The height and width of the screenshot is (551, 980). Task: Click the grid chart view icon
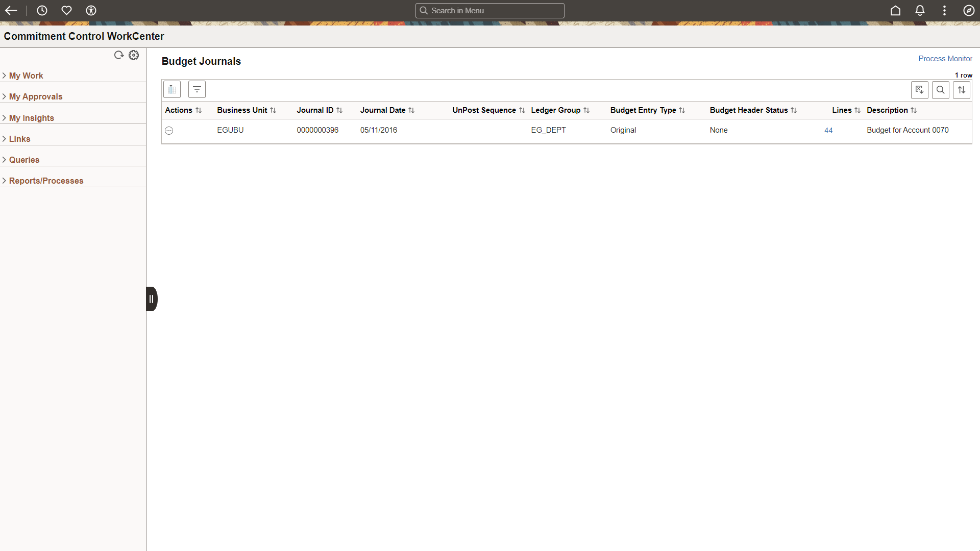click(x=172, y=90)
